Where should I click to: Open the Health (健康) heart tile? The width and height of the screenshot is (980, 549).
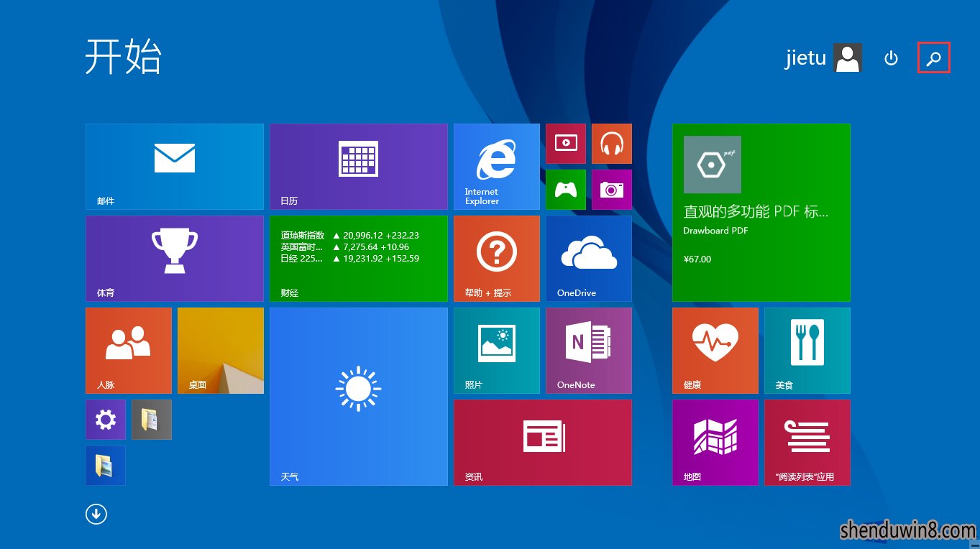point(715,351)
